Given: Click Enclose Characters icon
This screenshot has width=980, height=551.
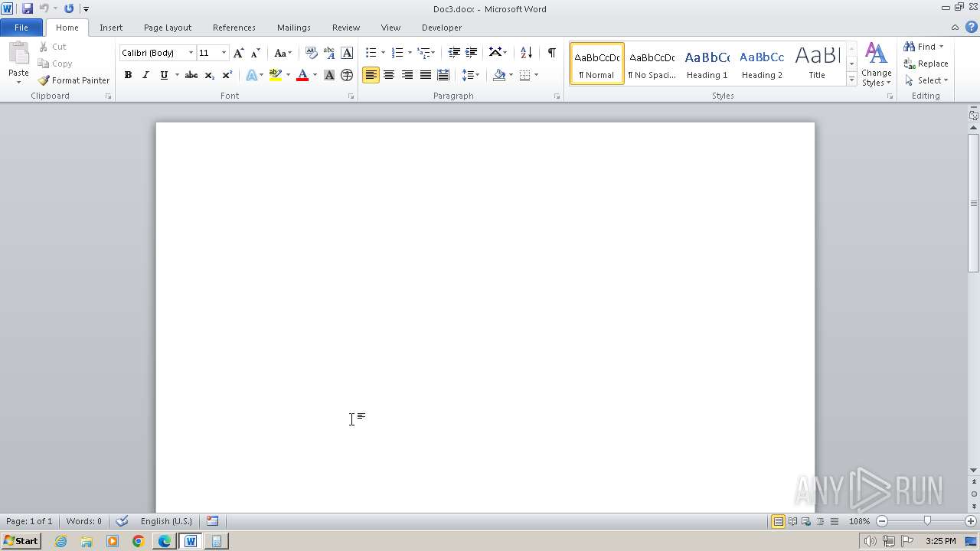Looking at the screenshot, I should (347, 75).
